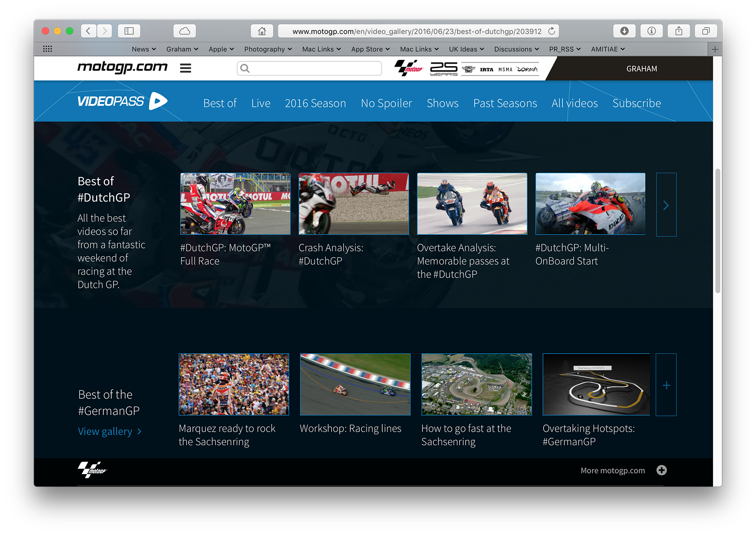The height and width of the screenshot is (535, 756).
Task: Open Workshop: Racing lines thumbnail
Action: 355,384
